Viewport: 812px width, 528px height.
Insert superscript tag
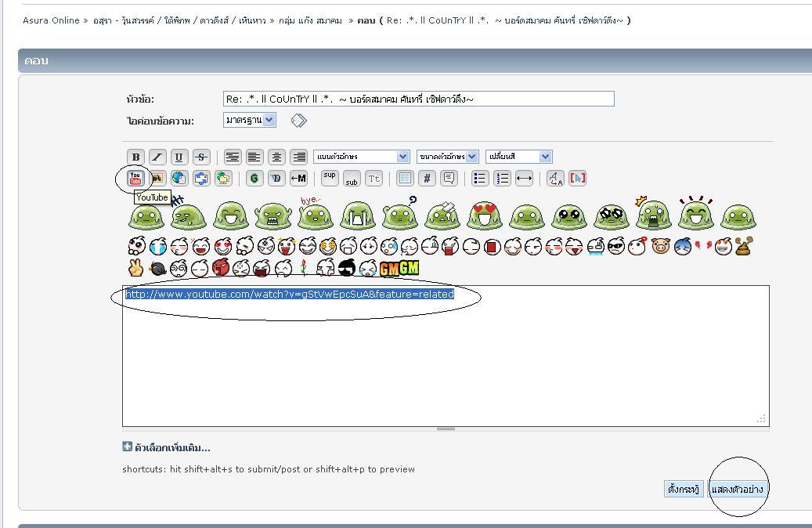pyautogui.click(x=330, y=179)
